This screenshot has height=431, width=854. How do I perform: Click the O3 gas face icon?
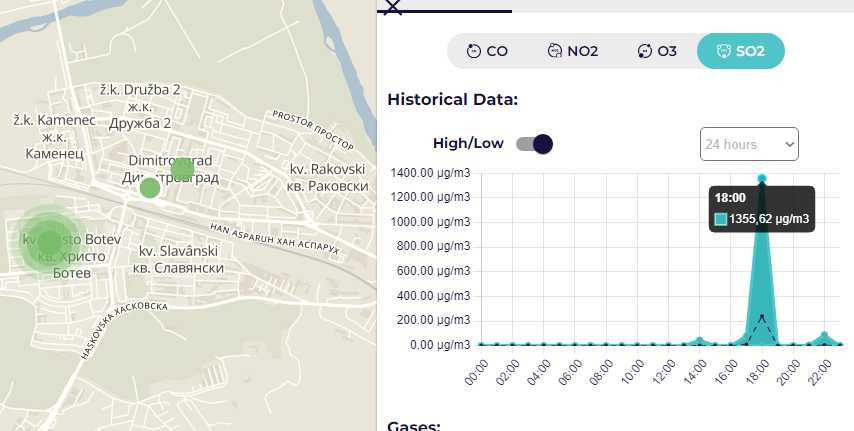(645, 51)
